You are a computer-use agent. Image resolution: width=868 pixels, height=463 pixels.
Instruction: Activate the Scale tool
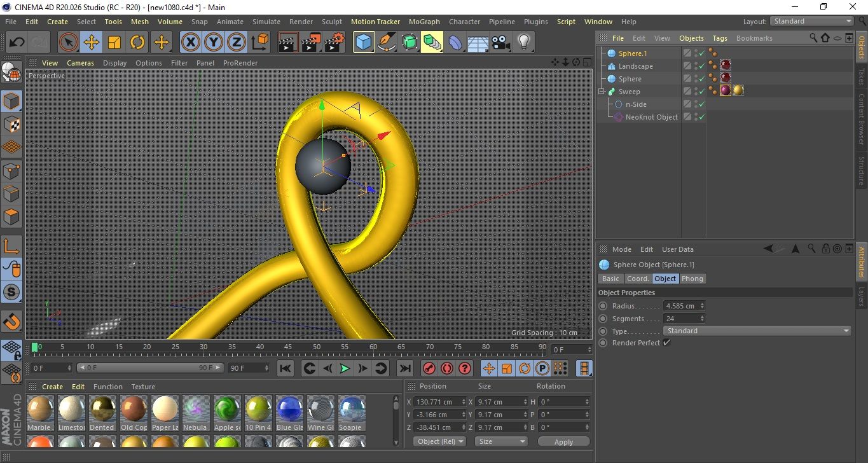coord(114,43)
